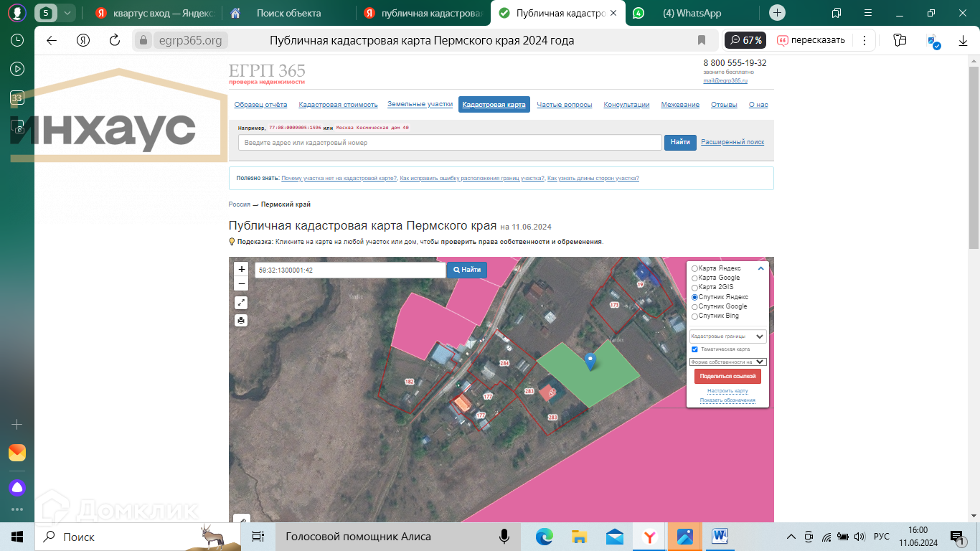Add a new sidebar item with plus

point(17,424)
